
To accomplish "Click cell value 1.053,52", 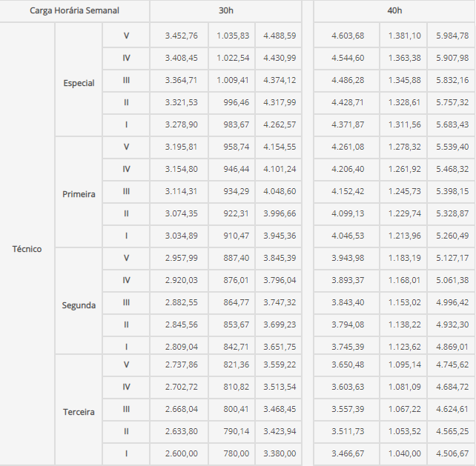I will click(404, 431).
